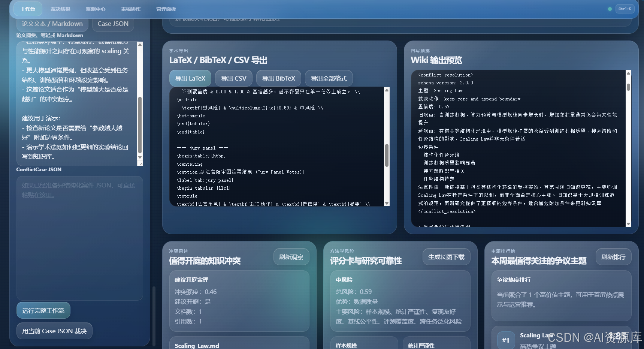Open the 管理面板 tab

point(166,9)
